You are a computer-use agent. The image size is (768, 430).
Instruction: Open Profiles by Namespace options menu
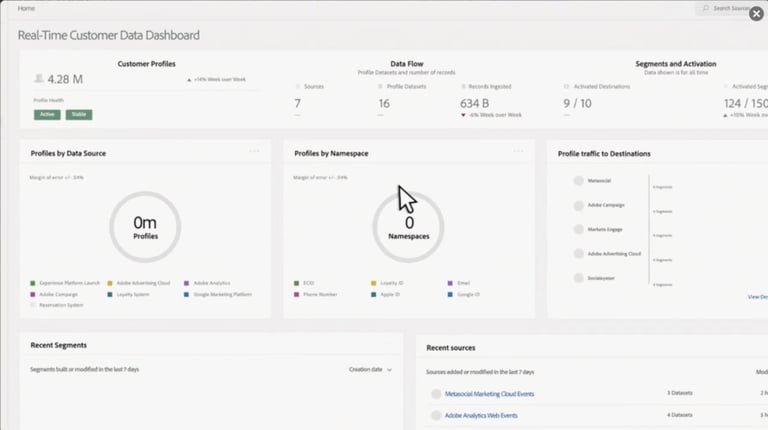[518, 151]
